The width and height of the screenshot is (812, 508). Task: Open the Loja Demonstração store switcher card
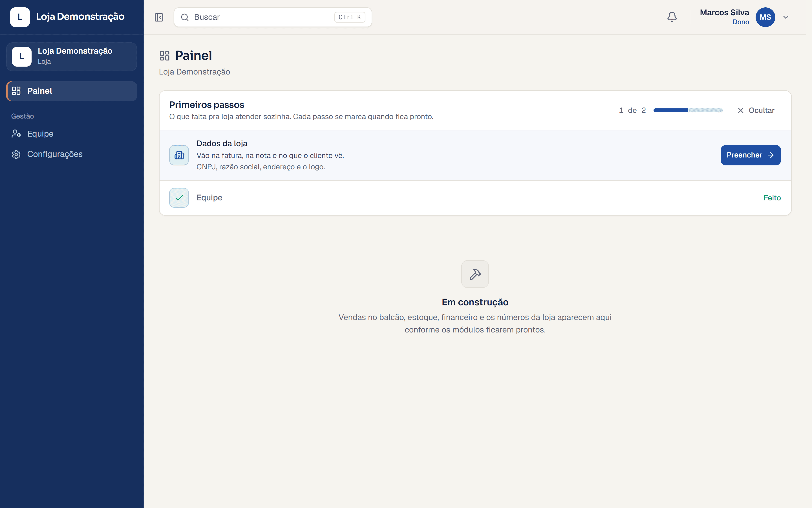point(71,56)
